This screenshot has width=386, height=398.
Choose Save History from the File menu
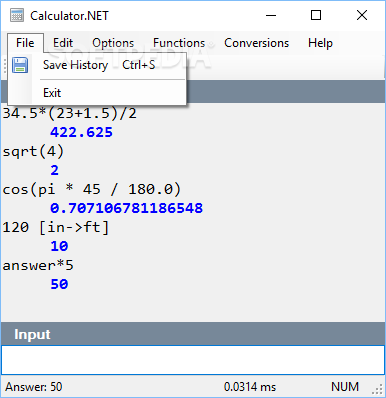[x=97, y=65]
